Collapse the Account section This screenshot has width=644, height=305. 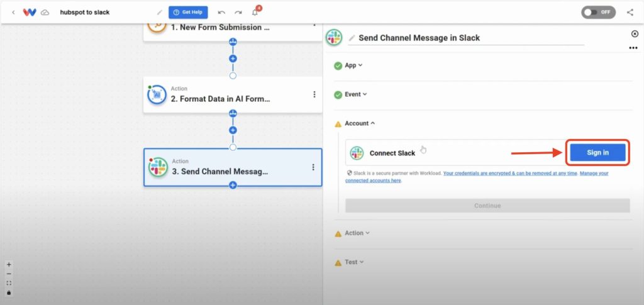(x=360, y=123)
